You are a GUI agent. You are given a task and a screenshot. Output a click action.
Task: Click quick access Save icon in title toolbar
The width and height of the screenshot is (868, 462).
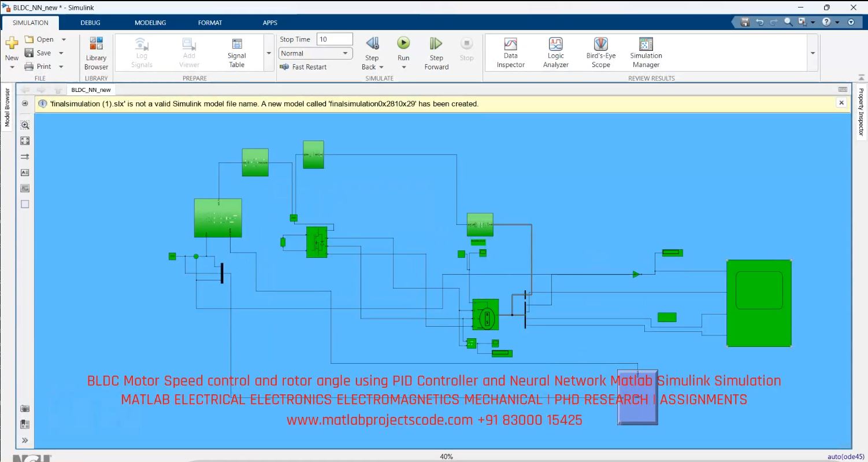click(x=745, y=22)
